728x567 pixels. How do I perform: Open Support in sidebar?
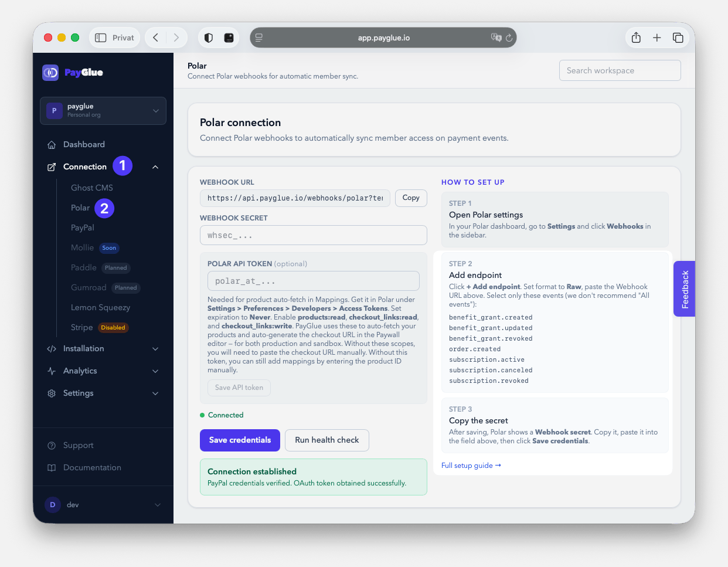point(79,446)
